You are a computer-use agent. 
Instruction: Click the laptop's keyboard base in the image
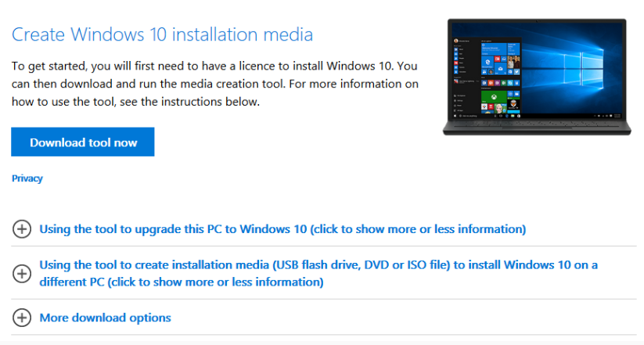(x=535, y=129)
